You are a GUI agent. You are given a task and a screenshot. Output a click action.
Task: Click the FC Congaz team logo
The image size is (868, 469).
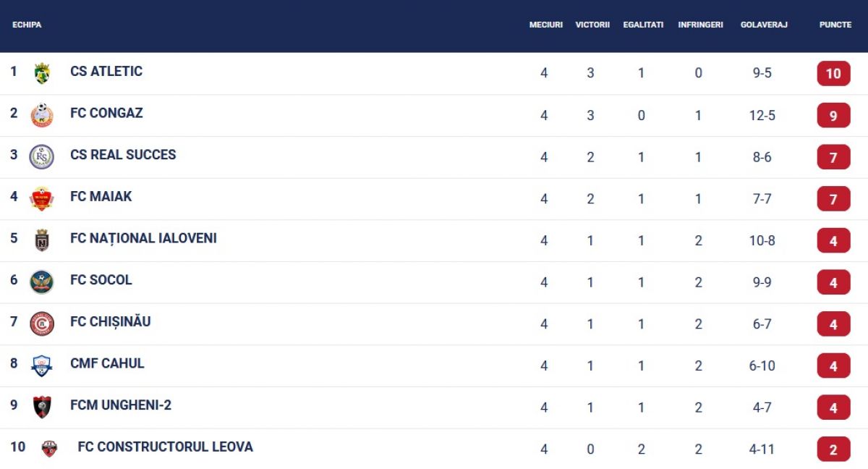(42, 115)
